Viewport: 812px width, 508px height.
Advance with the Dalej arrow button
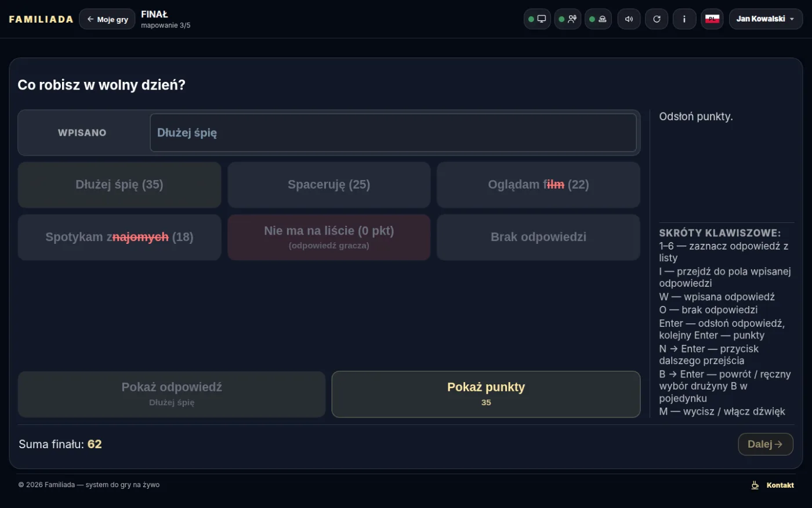(766, 444)
